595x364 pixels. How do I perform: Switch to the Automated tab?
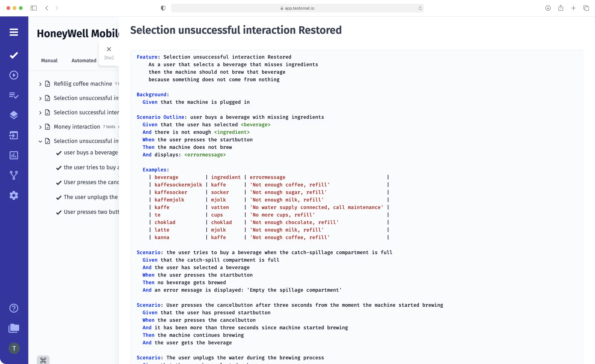(x=84, y=60)
